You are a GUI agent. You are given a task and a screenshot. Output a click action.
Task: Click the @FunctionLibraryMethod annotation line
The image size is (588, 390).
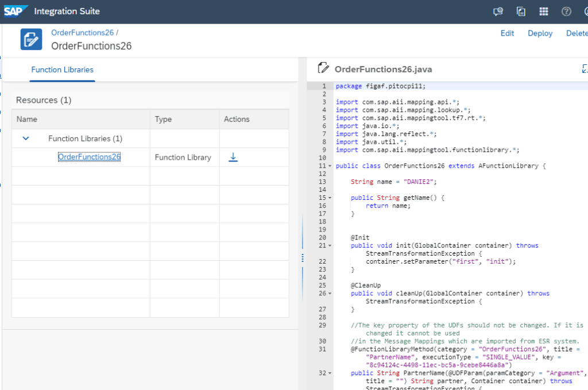(x=465, y=349)
